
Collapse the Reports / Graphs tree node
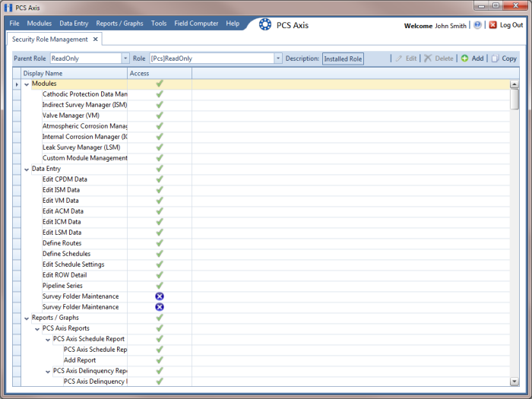pyautogui.click(x=27, y=318)
